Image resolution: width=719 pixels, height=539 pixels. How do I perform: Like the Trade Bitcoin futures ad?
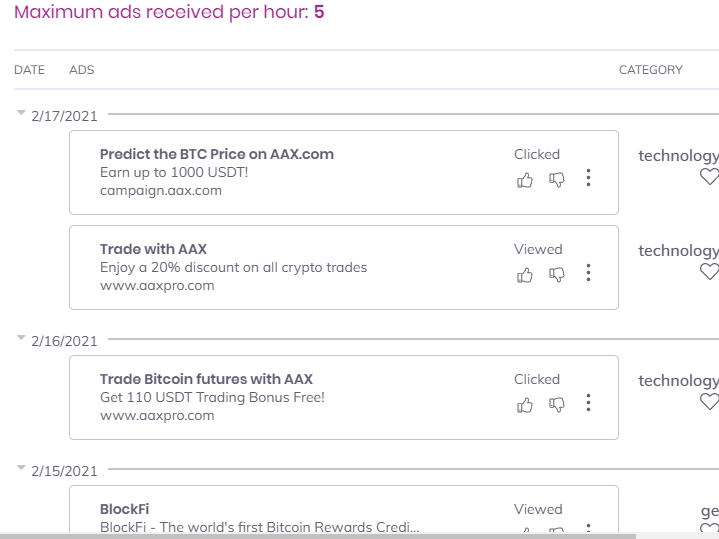(525, 404)
